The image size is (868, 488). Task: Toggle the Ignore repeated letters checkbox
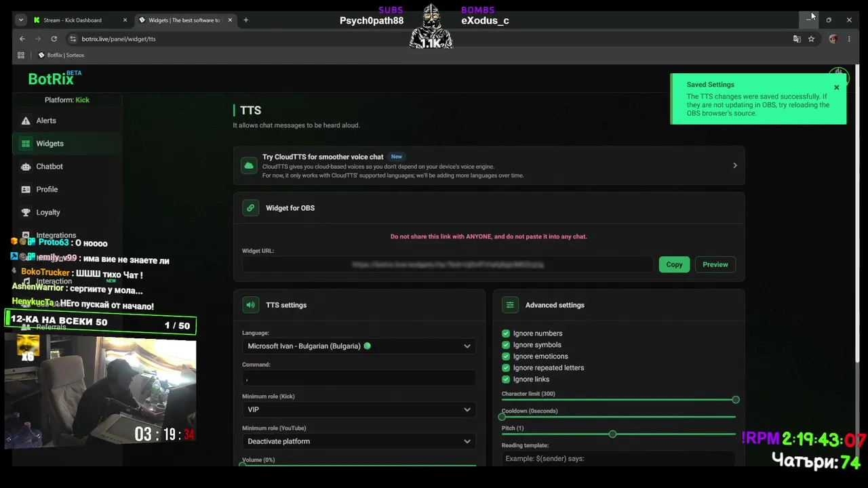pos(506,368)
